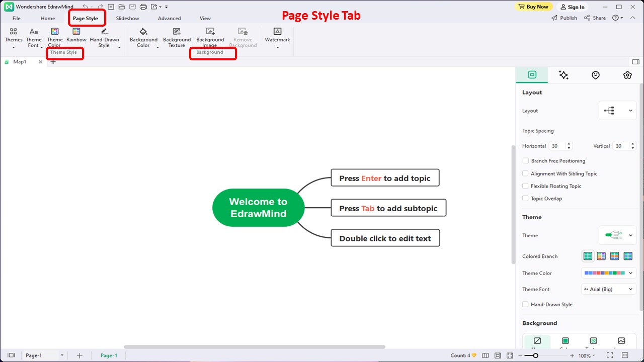Image resolution: width=644 pixels, height=362 pixels.
Task: Open the sticker smiley panel tab
Action: click(596, 75)
